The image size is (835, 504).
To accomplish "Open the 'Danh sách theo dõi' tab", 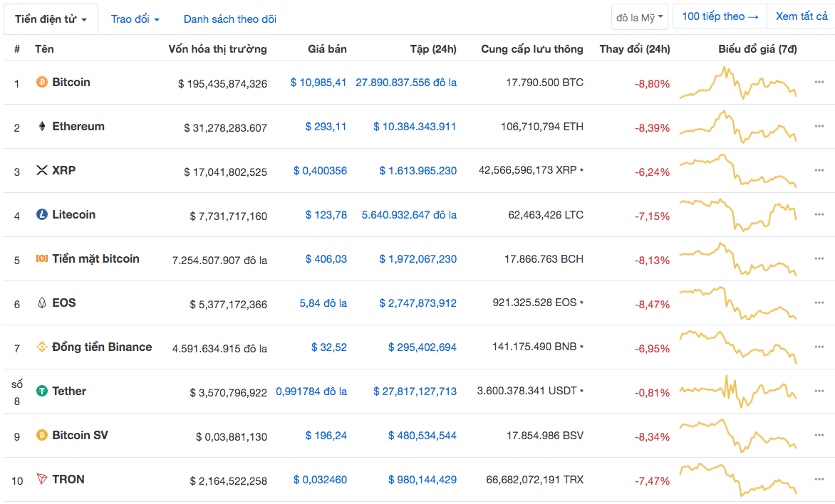I will [x=229, y=19].
